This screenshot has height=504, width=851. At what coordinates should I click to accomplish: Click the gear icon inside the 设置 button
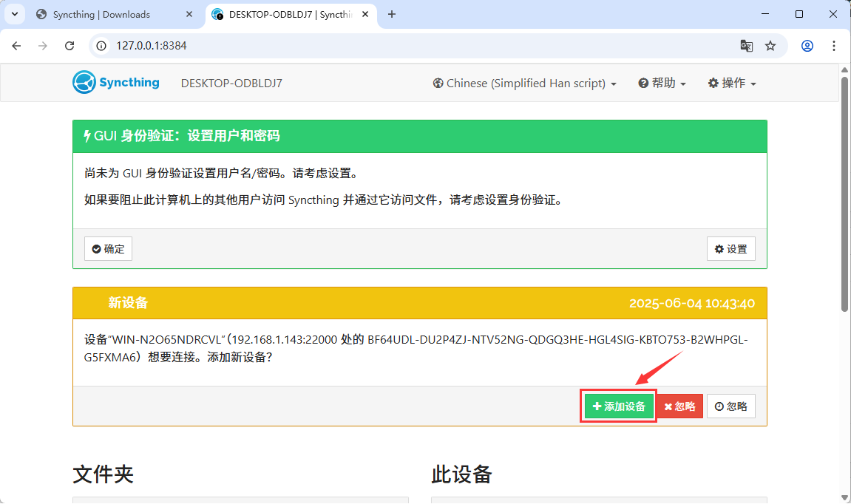719,248
